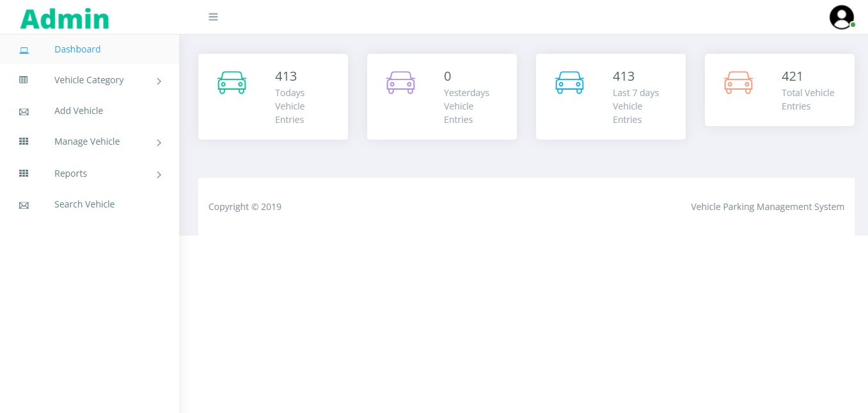Click the orange car icon for Total entries
The height and width of the screenshot is (413, 868).
pyautogui.click(x=738, y=83)
